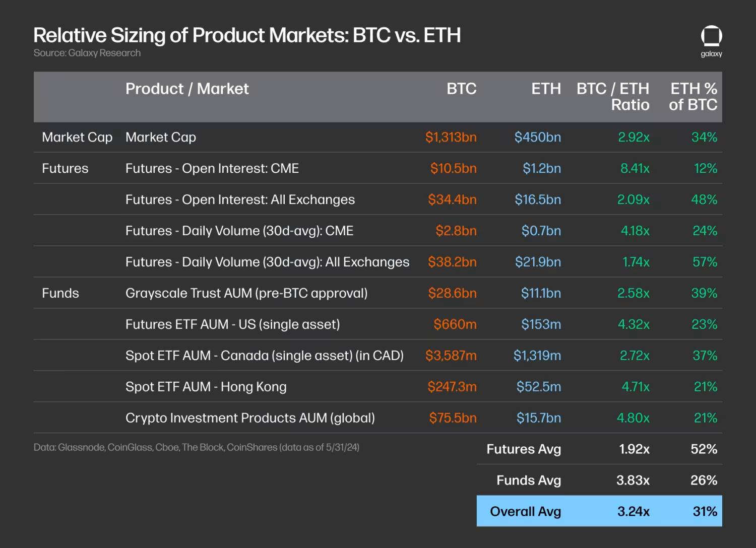The image size is (756, 548).
Task: Click ETH value $16.5bn for All Exchanges
Action: (x=538, y=199)
